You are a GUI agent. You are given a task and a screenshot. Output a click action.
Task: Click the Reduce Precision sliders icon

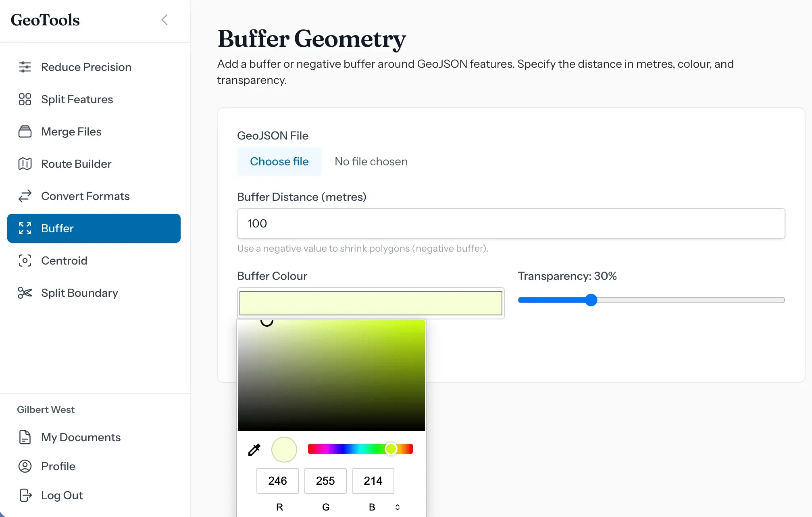pyautogui.click(x=25, y=67)
